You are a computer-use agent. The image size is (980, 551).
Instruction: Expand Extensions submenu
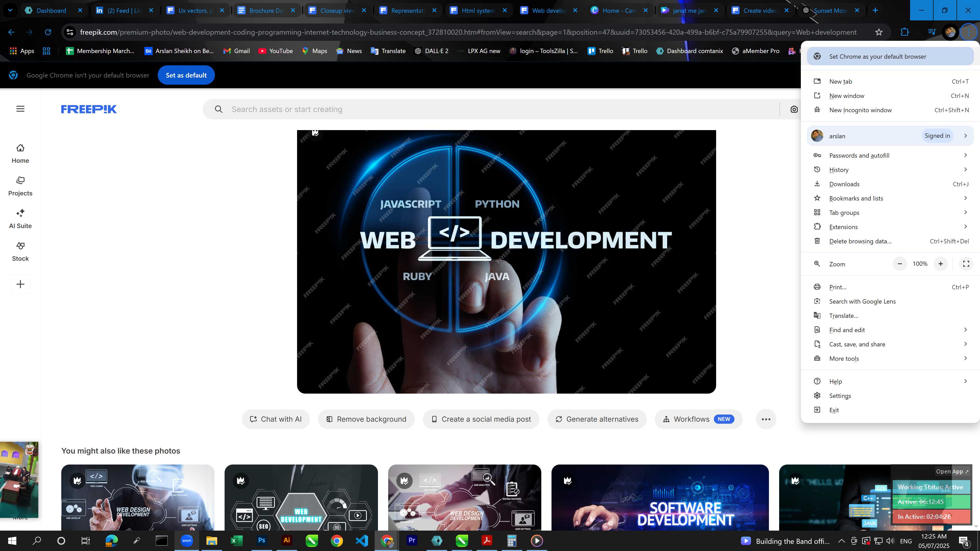coord(891,227)
